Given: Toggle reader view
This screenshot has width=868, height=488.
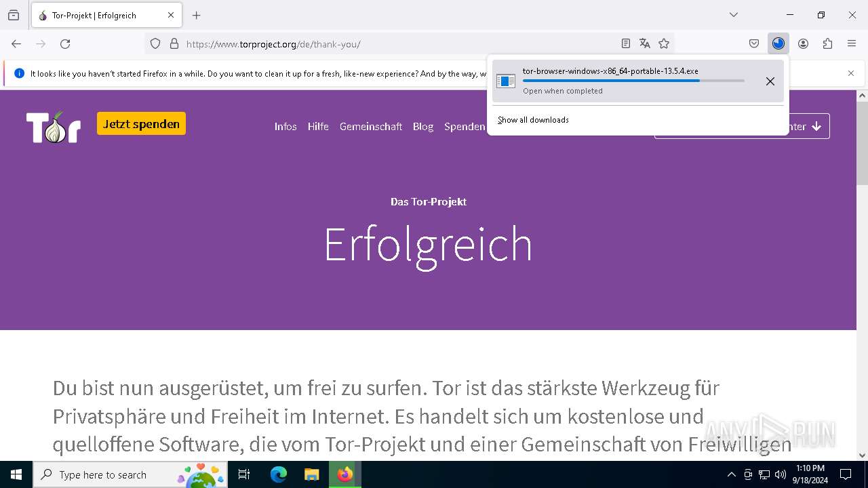Looking at the screenshot, I should pyautogui.click(x=626, y=44).
